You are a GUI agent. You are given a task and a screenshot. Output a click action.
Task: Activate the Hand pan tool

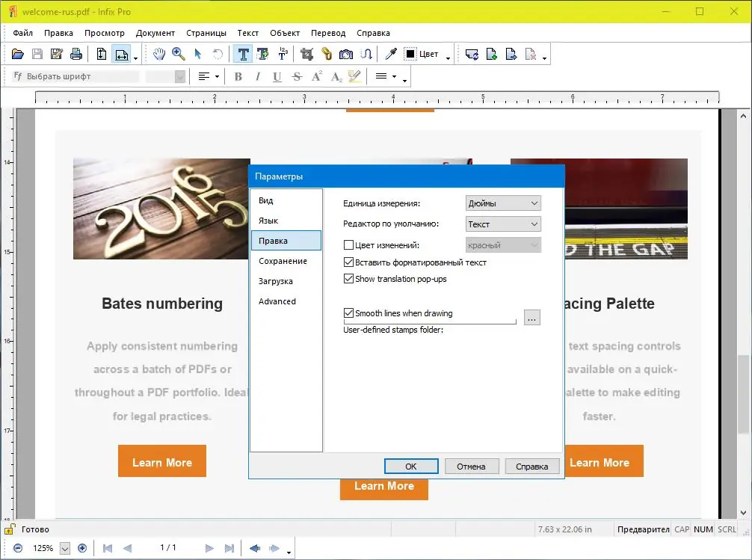(158, 55)
